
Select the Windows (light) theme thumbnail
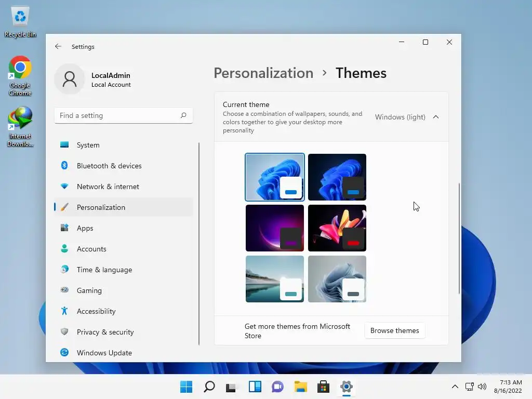(275, 177)
